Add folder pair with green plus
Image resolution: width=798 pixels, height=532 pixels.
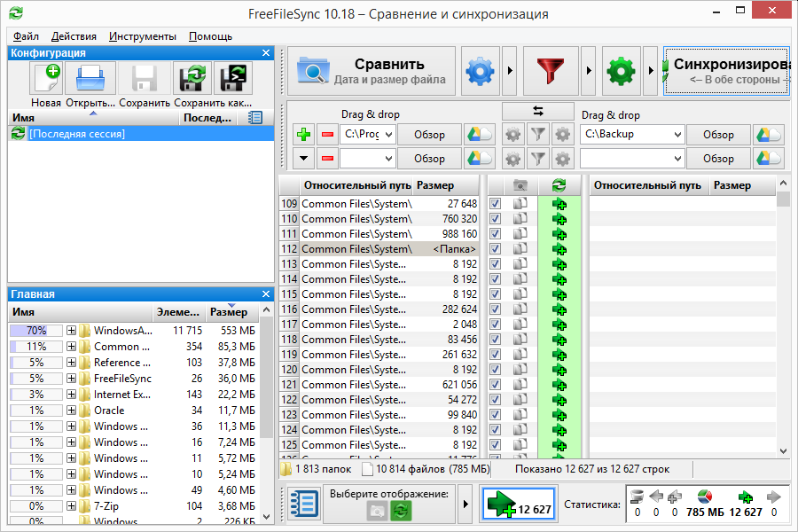tap(303, 135)
